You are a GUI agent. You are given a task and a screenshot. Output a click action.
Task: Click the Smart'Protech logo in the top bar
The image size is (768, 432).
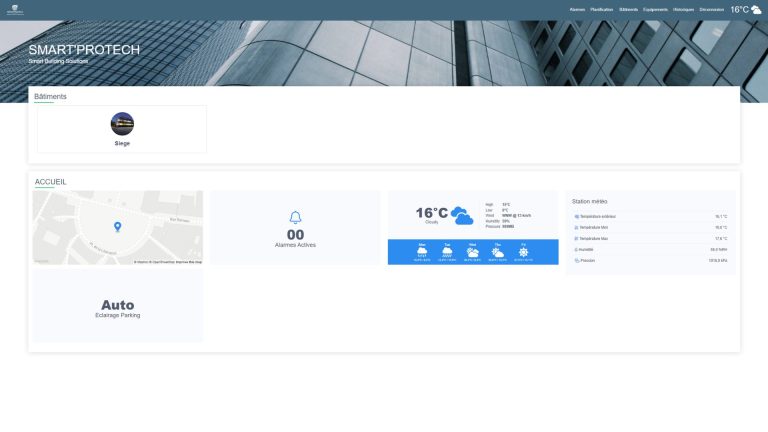point(15,10)
